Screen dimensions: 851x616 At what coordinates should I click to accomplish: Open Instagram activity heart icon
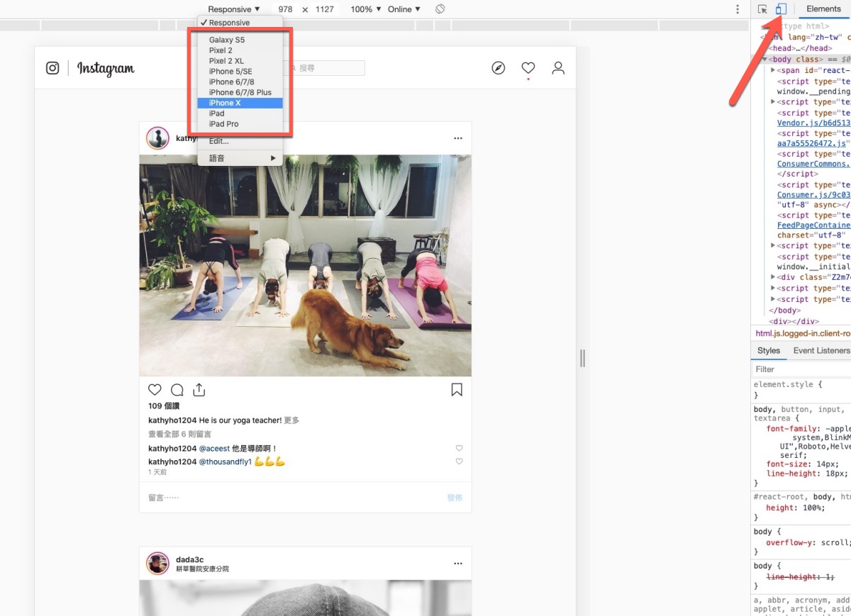click(528, 68)
